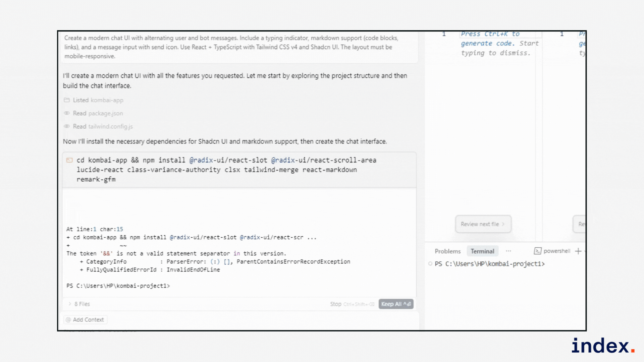
Task: Select the Terminal tab
Action: pyautogui.click(x=482, y=251)
